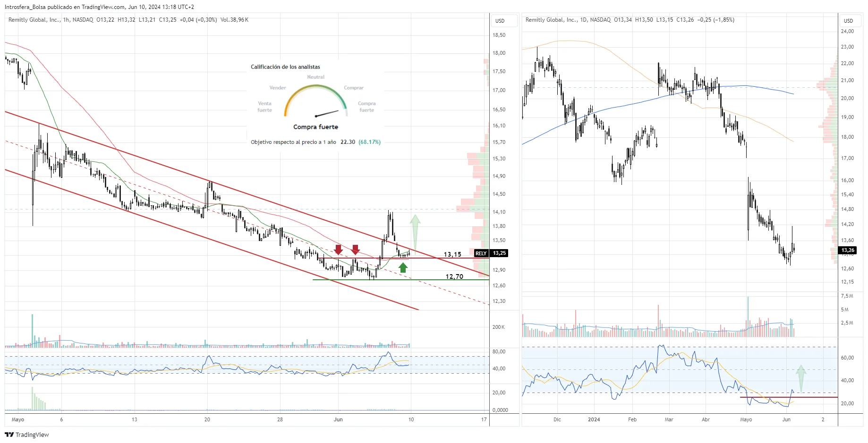
Task: Click the 13,15 resistance level label
Action: (452, 254)
